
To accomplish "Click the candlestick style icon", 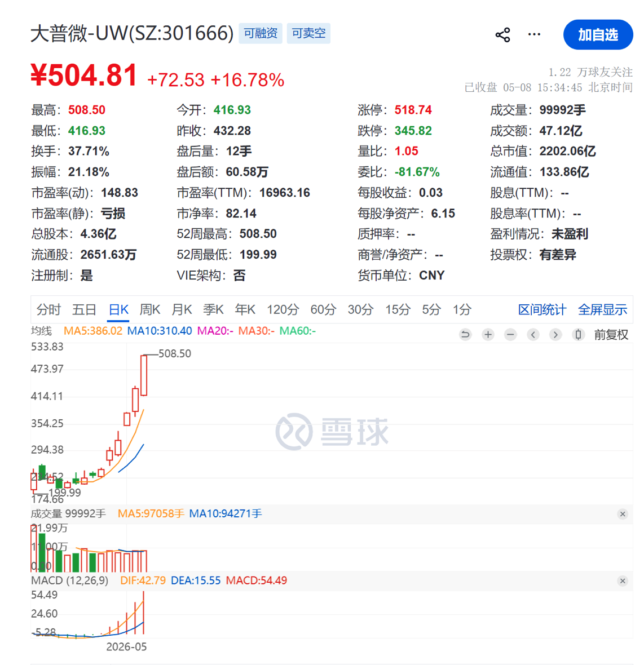I will tap(578, 335).
